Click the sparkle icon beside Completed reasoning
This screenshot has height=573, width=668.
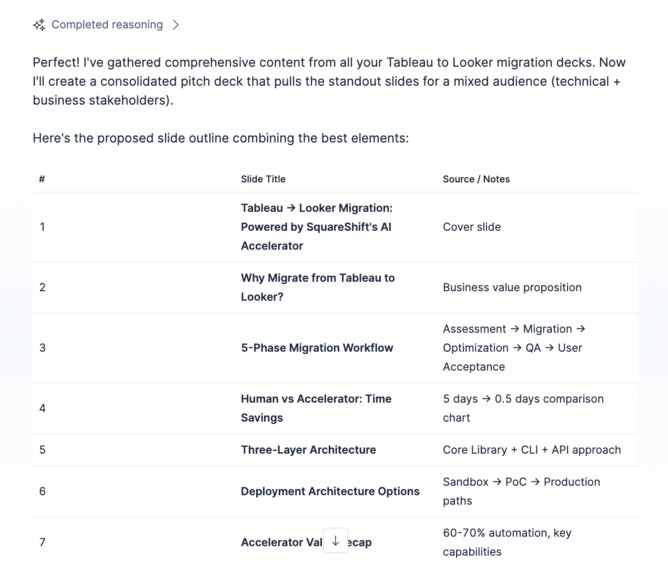(x=39, y=25)
